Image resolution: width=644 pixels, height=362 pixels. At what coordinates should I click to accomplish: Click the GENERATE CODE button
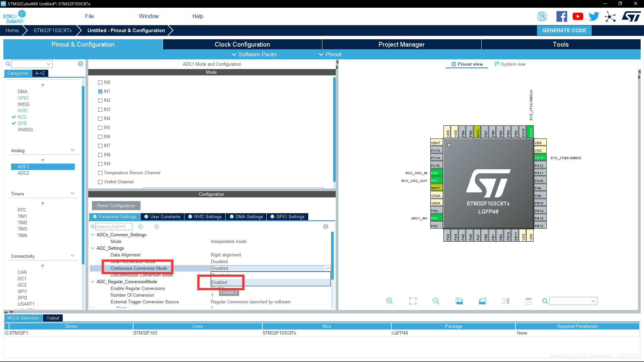coord(565,30)
